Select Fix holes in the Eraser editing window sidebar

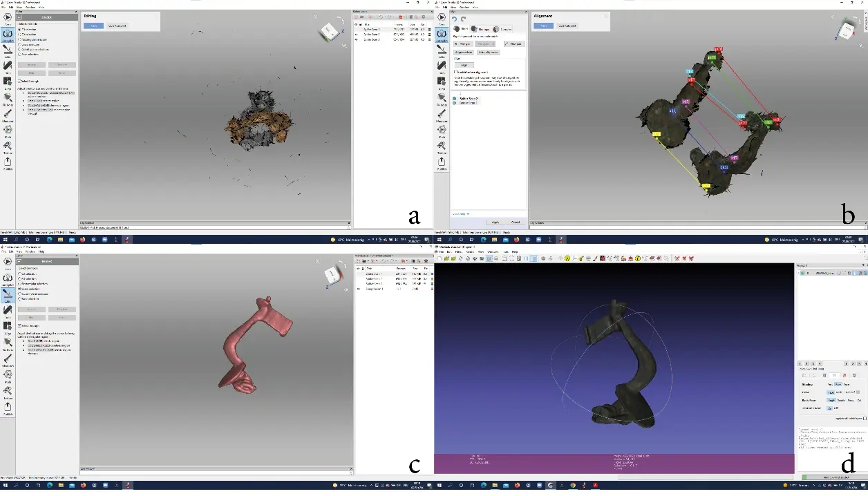tap(8, 99)
